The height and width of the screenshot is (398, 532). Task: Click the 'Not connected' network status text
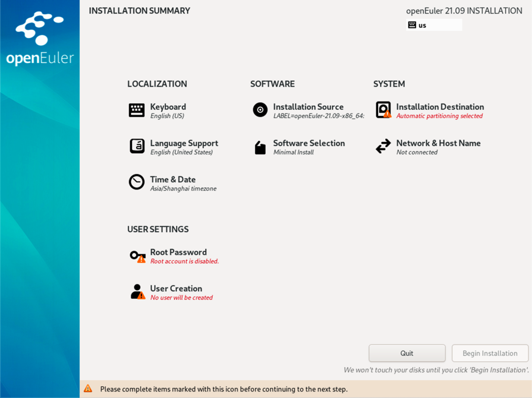click(x=417, y=153)
